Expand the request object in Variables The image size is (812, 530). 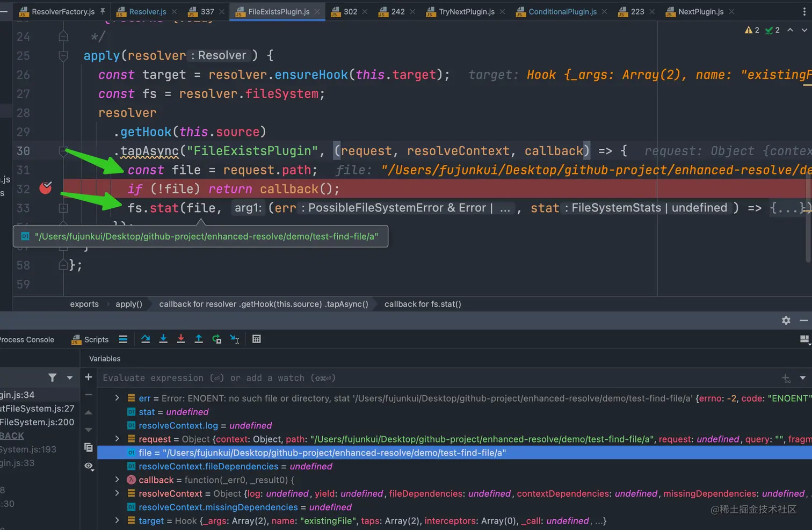point(117,439)
